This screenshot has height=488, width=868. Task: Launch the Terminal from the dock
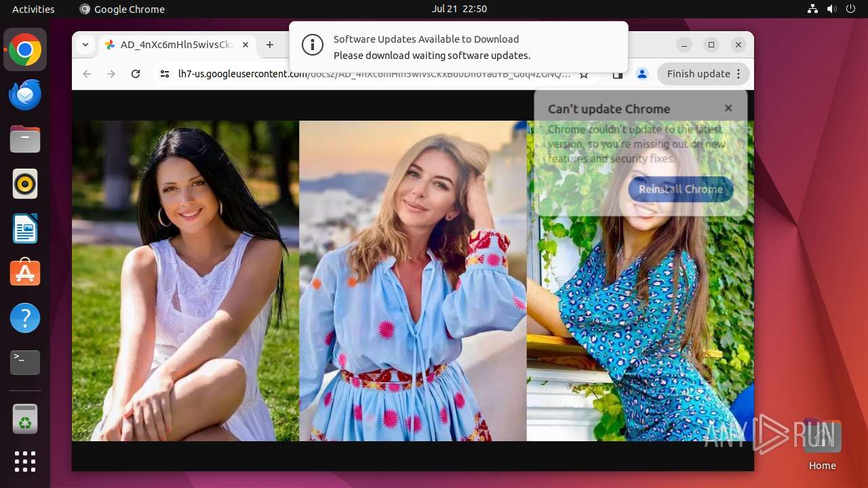(x=25, y=363)
